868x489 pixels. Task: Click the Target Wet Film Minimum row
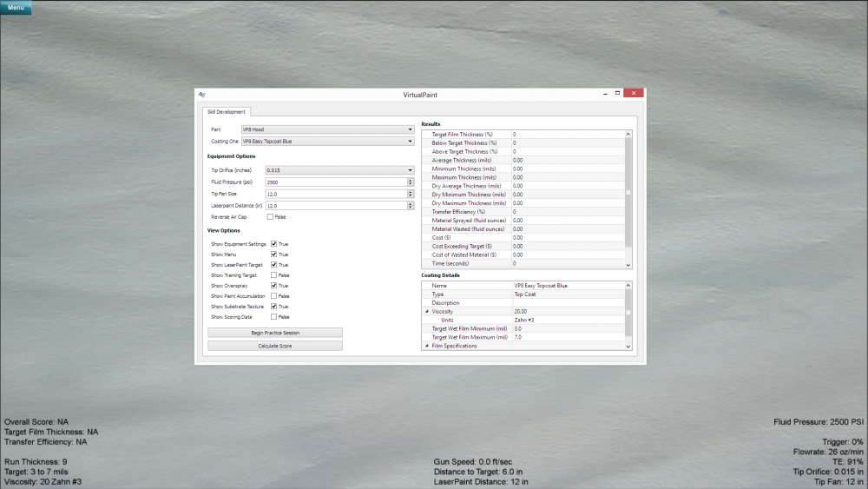[x=523, y=329]
